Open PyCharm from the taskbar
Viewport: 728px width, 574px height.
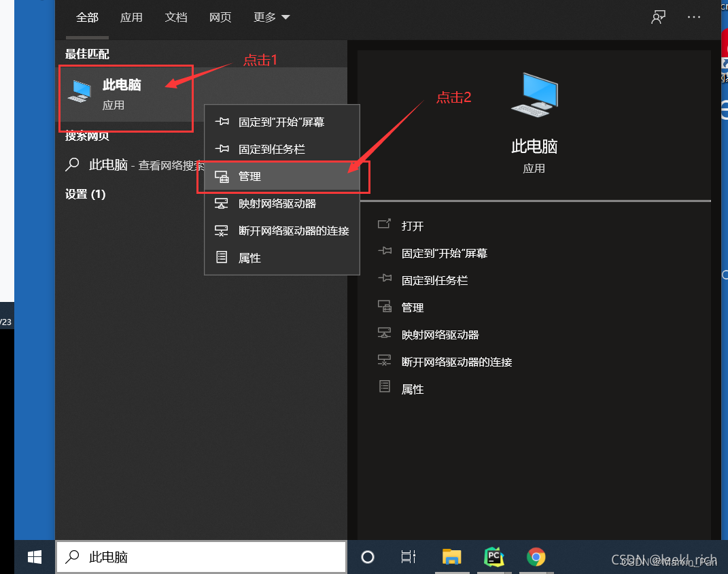click(x=494, y=556)
